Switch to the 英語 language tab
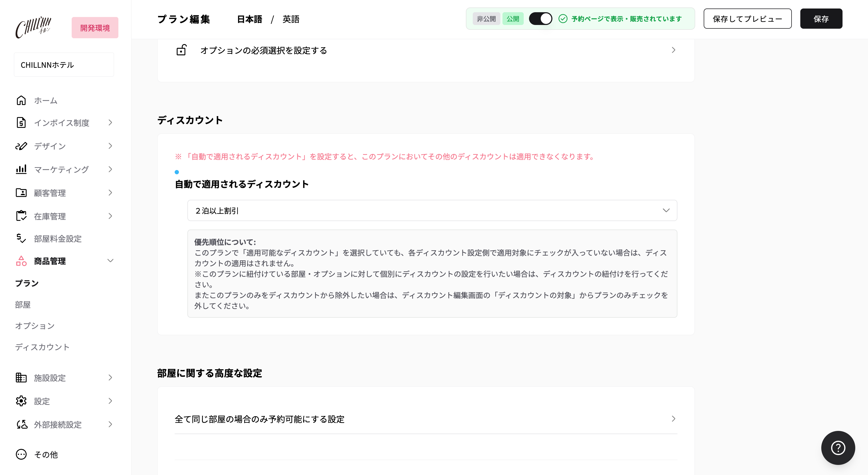 pos(291,19)
